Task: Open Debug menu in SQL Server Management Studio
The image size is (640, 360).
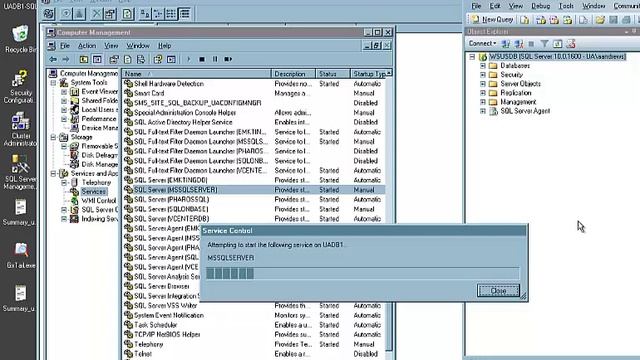Action: [540, 6]
